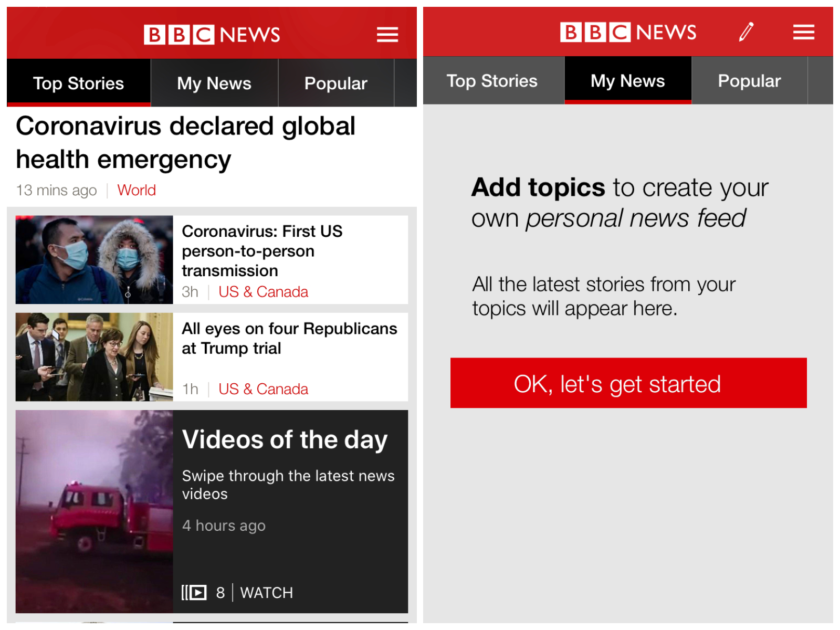Switch to My News tab on left screen

coord(214,83)
